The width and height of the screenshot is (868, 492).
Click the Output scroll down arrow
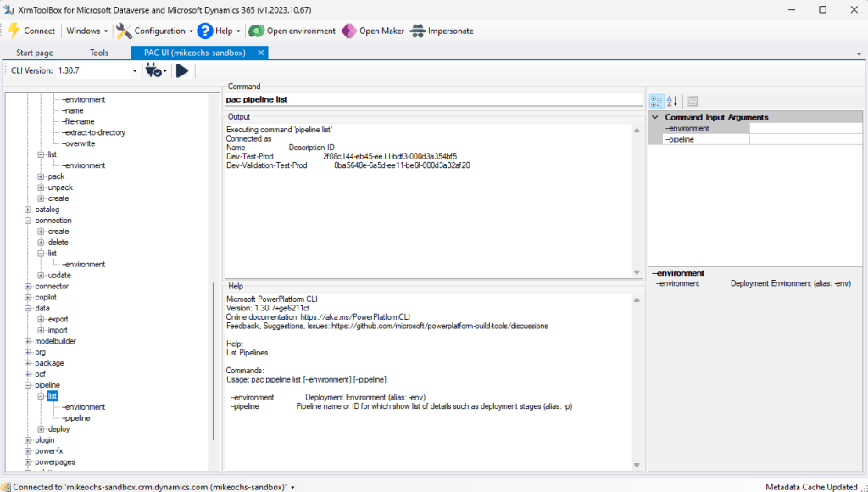[x=637, y=272]
